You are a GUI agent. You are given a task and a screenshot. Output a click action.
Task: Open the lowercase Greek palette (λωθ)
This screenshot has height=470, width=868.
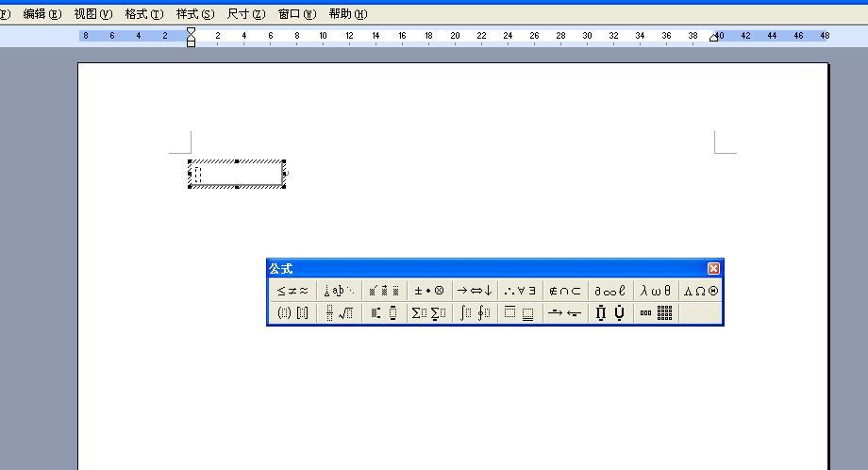(656, 291)
